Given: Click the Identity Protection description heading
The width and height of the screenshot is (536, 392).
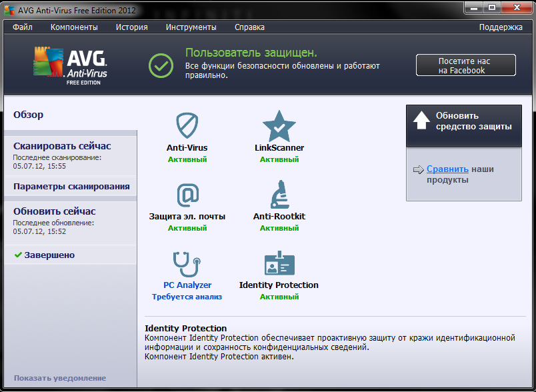Looking at the screenshot, I should click(x=185, y=328).
